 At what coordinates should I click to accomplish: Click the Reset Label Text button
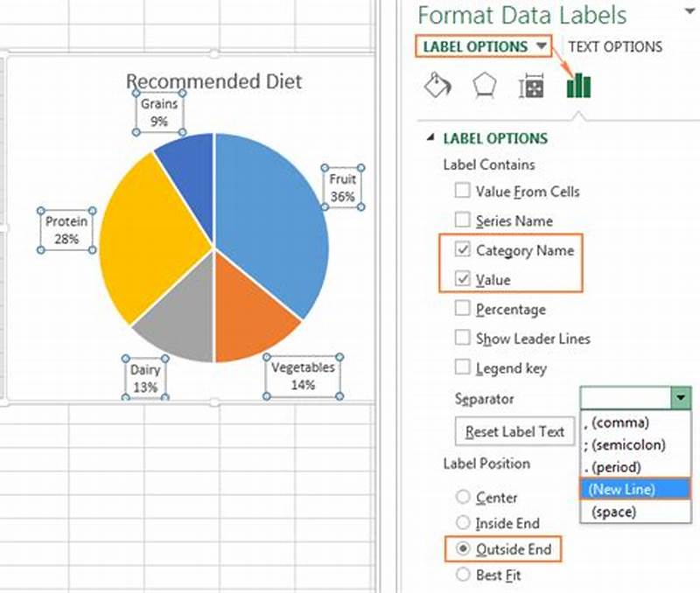coord(515,432)
